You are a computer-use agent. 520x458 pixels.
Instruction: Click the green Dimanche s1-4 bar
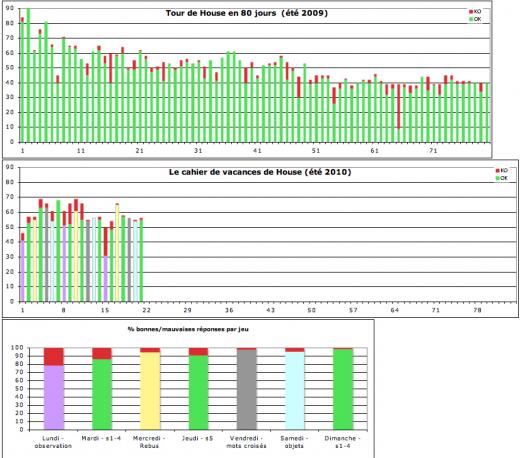click(343, 389)
